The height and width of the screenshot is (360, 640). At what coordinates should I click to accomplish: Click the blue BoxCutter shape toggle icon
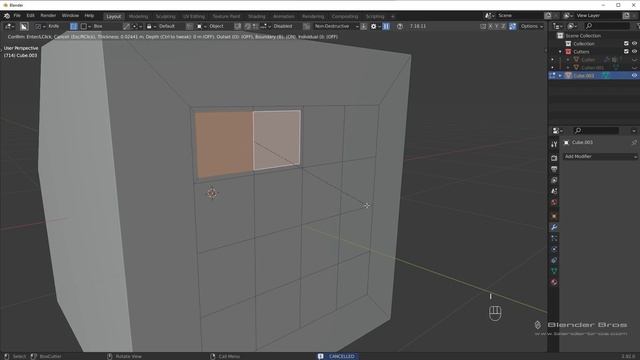pos(74,26)
